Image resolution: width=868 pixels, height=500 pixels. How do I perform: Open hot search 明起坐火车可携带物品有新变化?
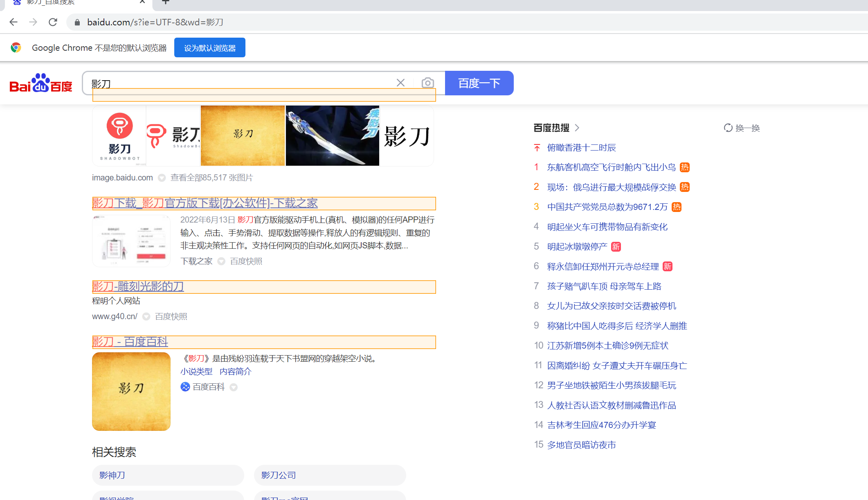[607, 227]
